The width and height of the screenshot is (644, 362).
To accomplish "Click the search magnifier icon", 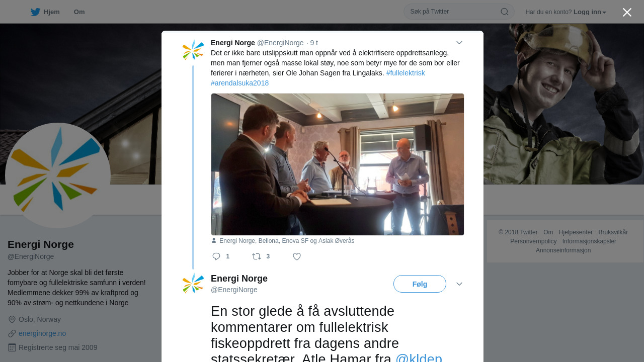I will [505, 12].
